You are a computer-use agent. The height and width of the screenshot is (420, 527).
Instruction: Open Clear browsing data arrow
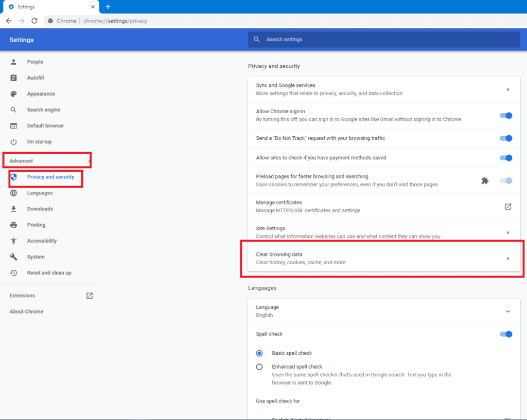508,259
